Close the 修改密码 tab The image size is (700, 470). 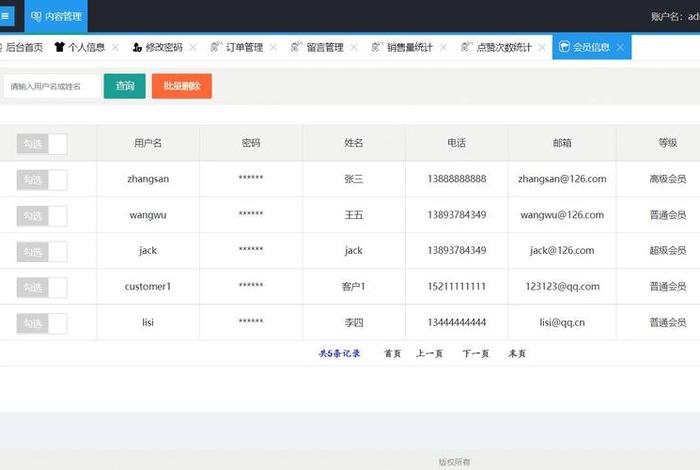(193, 47)
